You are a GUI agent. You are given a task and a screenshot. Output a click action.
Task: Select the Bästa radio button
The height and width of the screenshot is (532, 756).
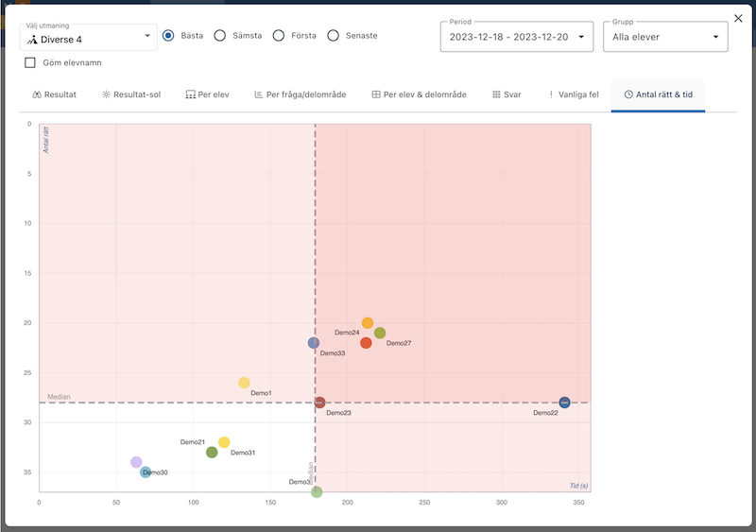(x=169, y=36)
